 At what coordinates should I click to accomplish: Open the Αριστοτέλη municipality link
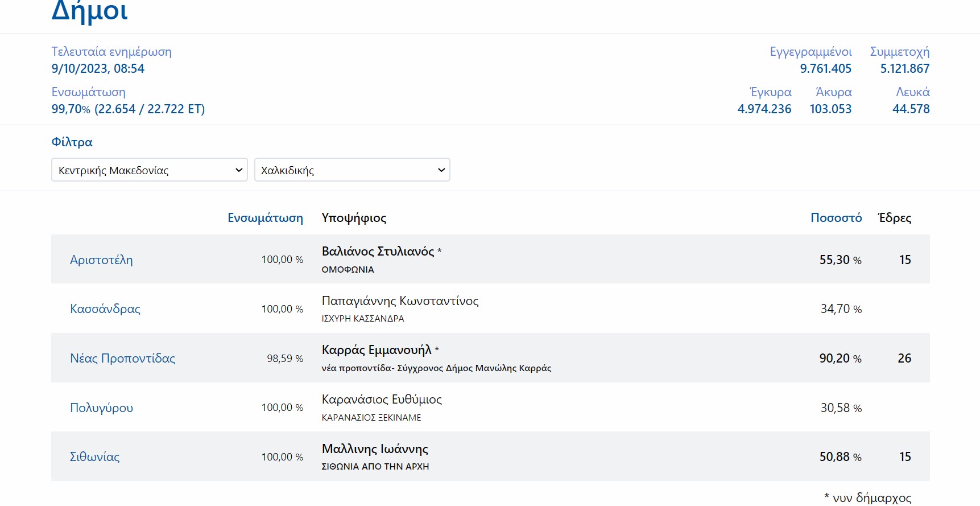pos(101,260)
